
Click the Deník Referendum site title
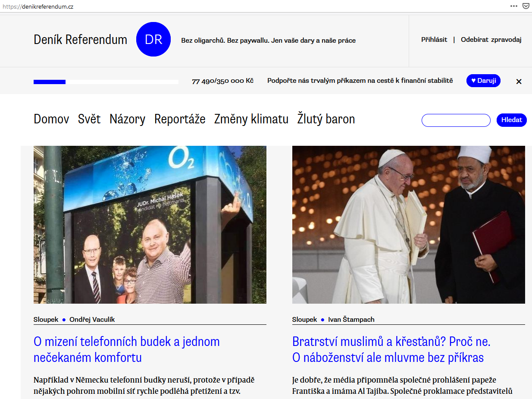click(81, 40)
